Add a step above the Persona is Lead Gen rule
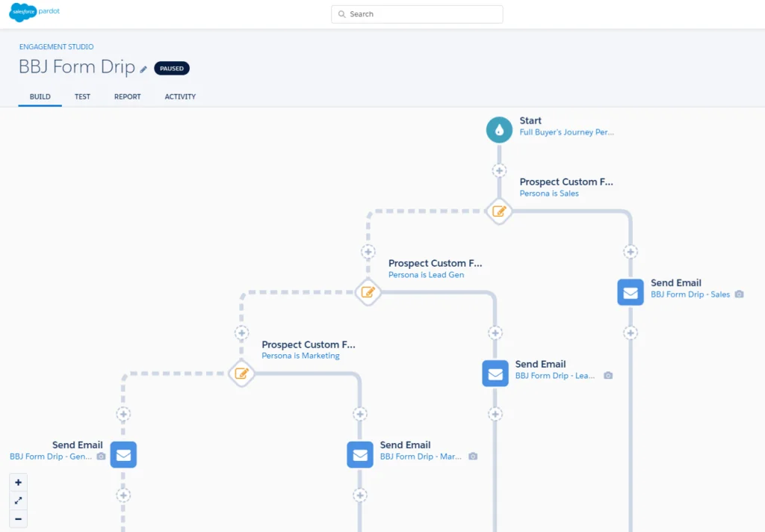Image resolution: width=765 pixels, height=532 pixels. point(368,252)
